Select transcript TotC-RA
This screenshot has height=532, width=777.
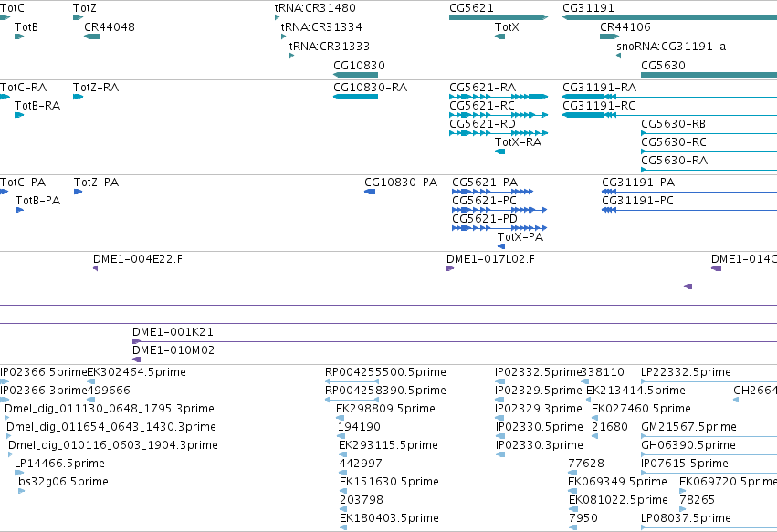click(x=24, y=88)
